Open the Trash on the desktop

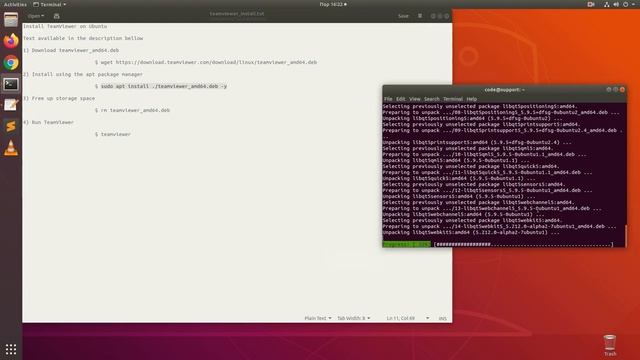(610, 345)
